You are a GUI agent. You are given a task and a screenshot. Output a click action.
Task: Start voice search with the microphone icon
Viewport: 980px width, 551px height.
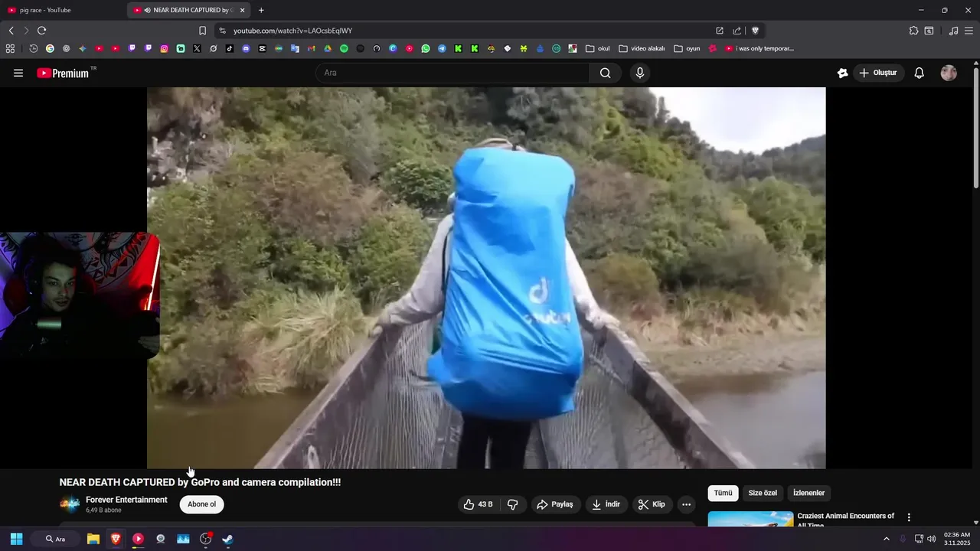(640, 73)
